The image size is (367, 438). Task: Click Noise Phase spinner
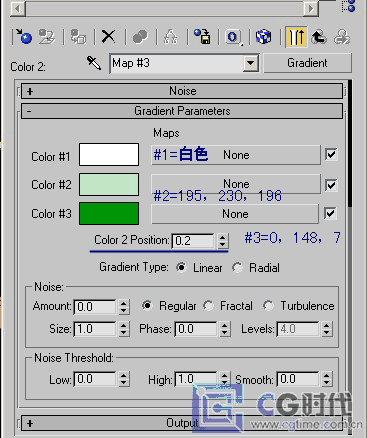[x=225, y=329]
